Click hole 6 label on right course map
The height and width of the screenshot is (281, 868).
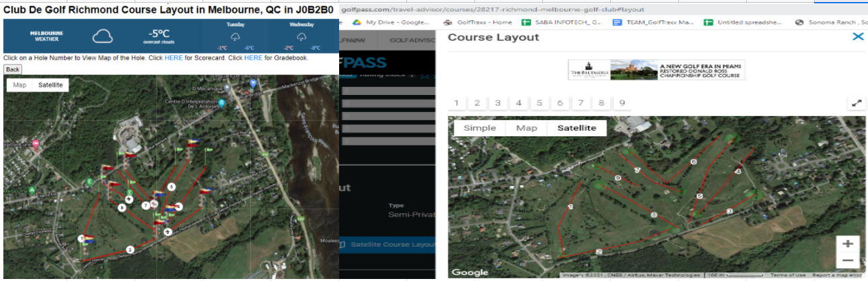tap(693, 162)
